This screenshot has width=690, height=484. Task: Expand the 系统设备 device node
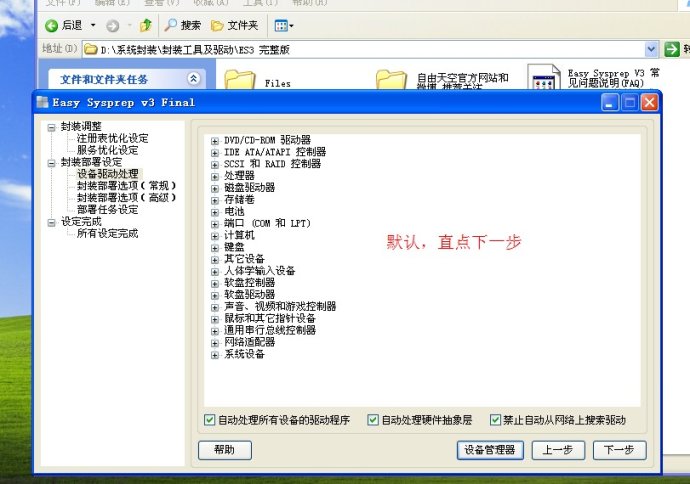pyautogui.click(x=215, y=355)
